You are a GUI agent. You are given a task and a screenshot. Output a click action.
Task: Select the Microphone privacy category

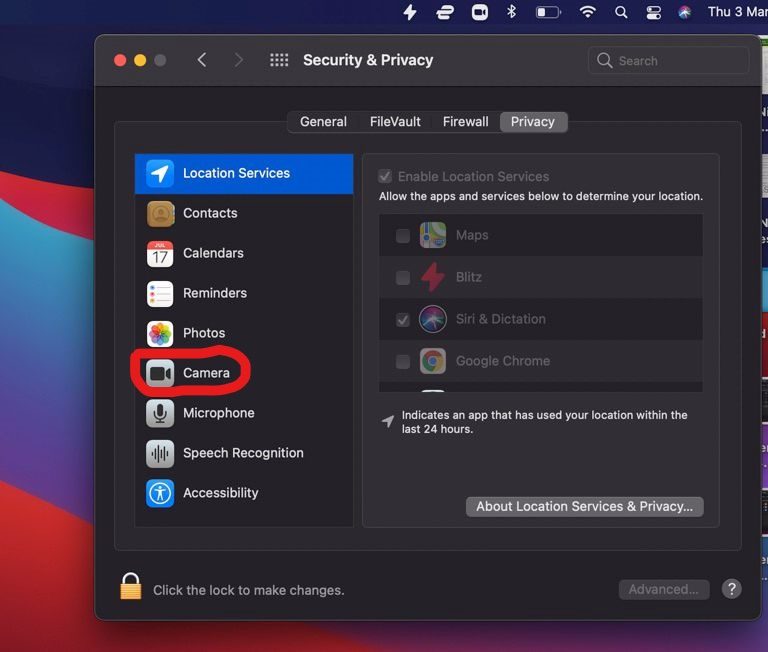click(218, 413)
